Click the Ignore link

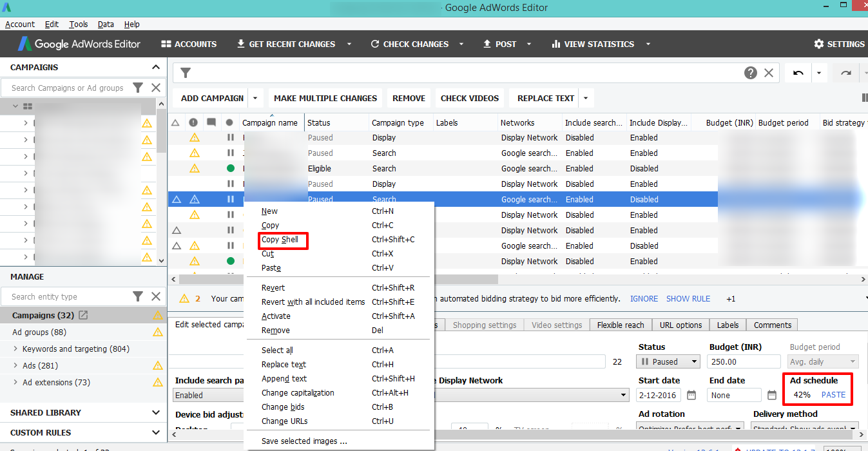pos(644,299)
